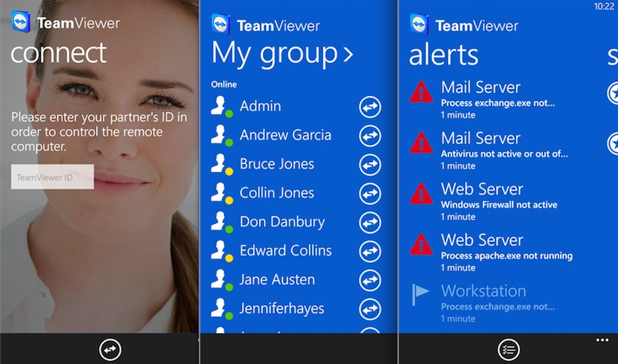Tap the connect arrows beside Jane Austen

369,280
